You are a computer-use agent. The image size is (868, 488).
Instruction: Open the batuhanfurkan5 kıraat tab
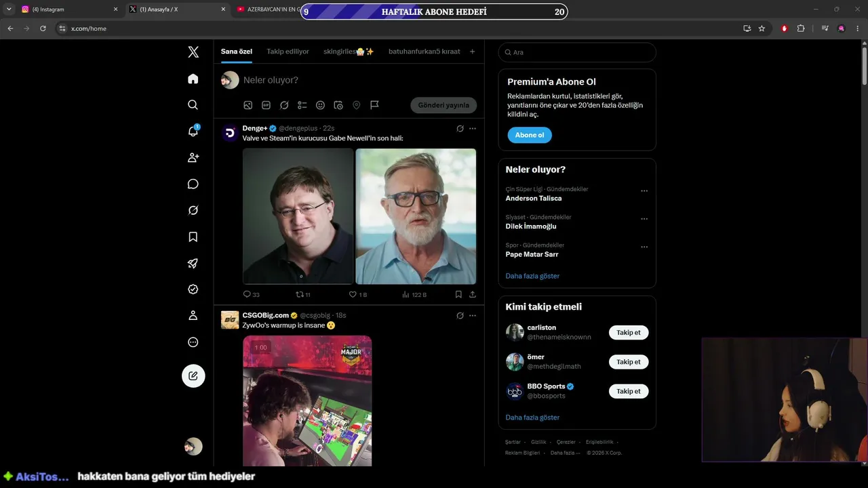tap(425, 52)
